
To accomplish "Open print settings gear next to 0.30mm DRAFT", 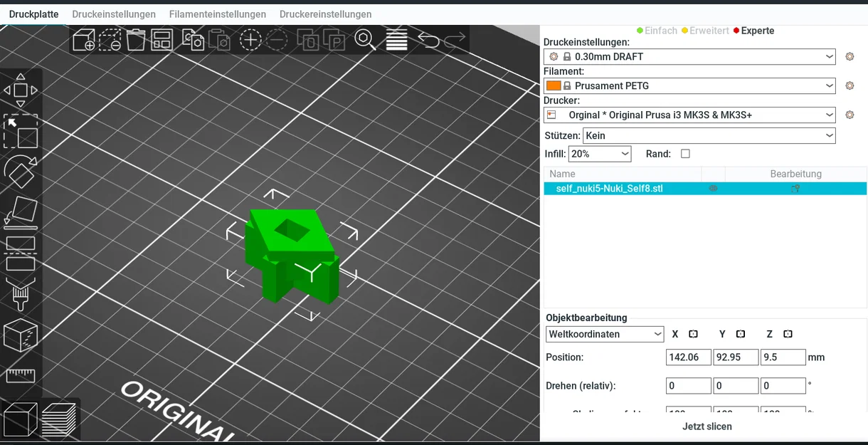I will pos(850,56).
